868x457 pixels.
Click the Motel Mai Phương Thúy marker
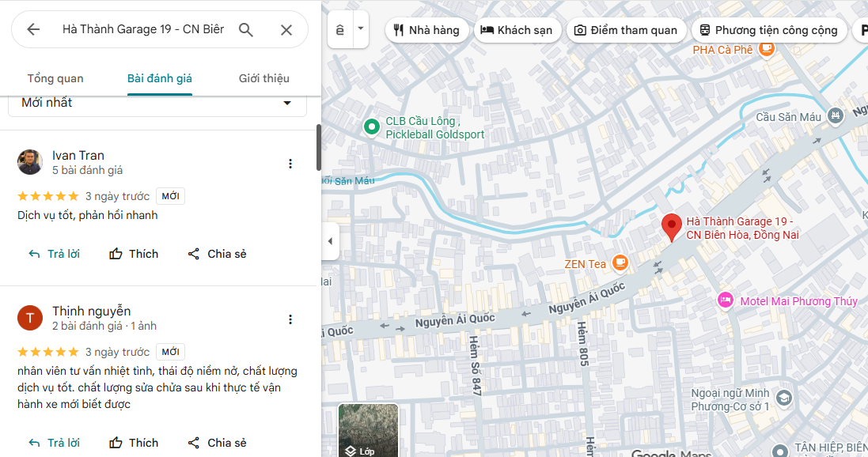[x=725, y=300]
